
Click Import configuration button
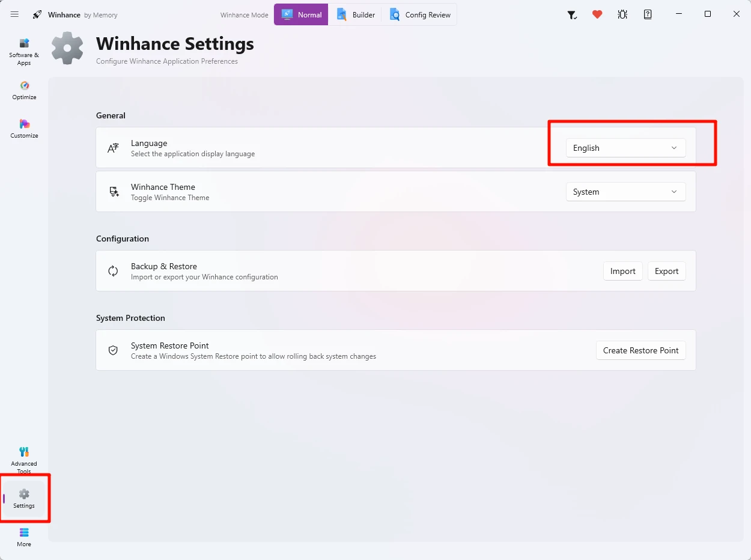(623, 271)
